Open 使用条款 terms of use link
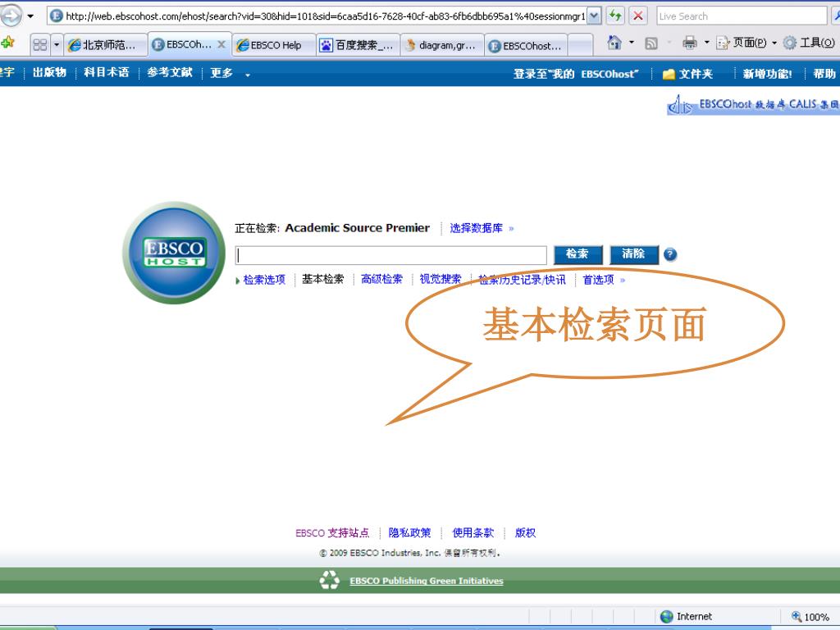This screenshot has height=630, width=840. click(x=472, y=533)
